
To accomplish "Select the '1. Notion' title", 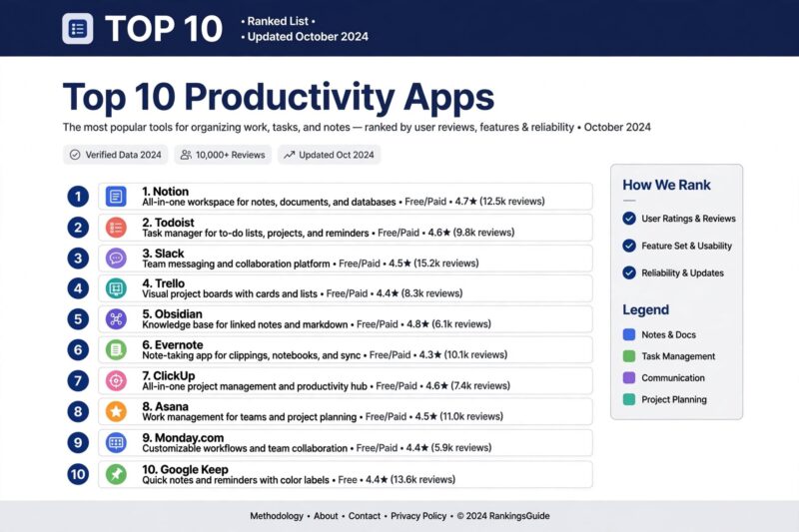I will pyautogui.click(x=165, y=192).
